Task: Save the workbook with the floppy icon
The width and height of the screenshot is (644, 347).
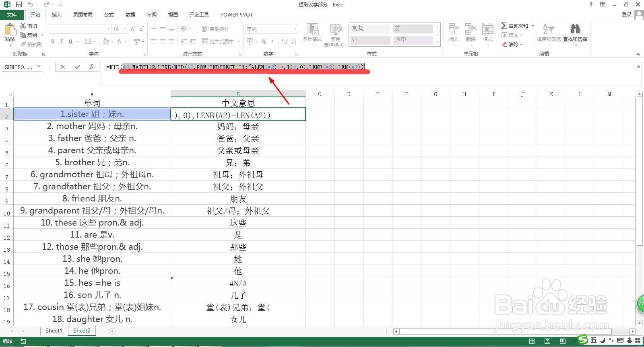Action: pyautogui.click(x=19, y=4)
